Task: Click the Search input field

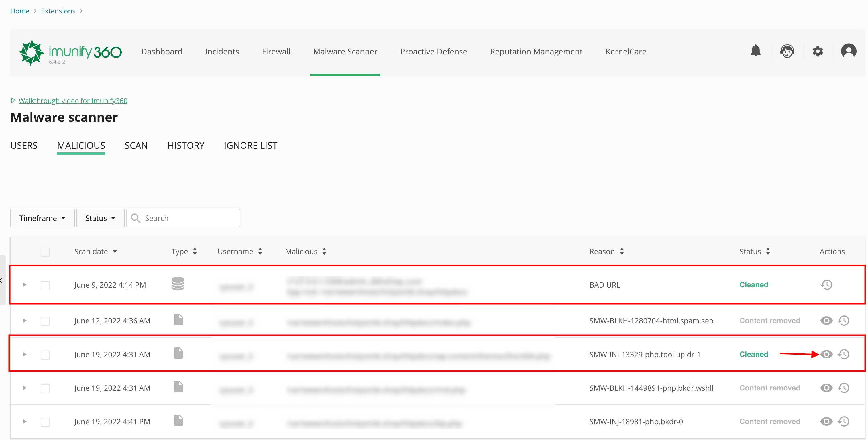Action: click(x=189, y=218)
